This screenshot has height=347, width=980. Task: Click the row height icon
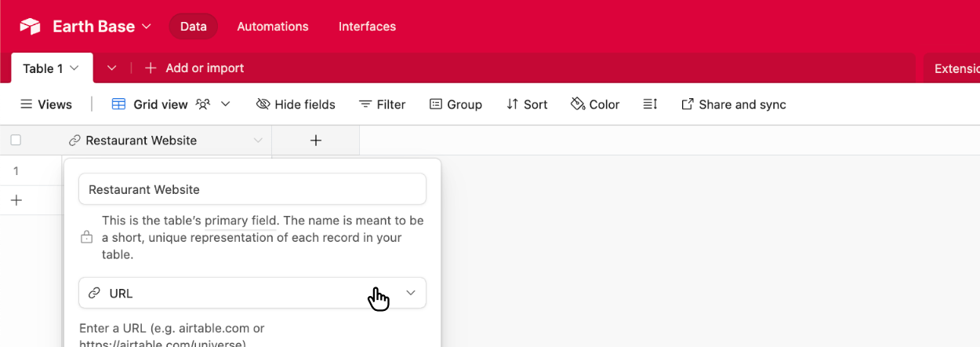pos(650,104)
